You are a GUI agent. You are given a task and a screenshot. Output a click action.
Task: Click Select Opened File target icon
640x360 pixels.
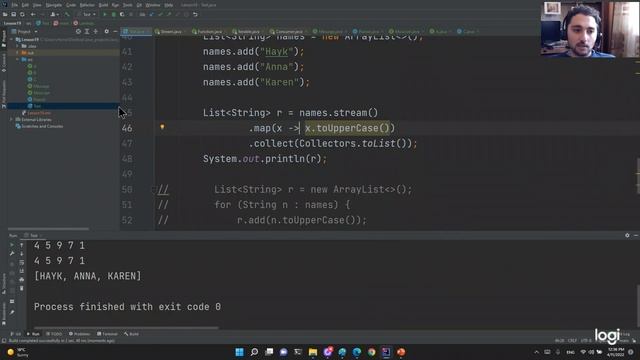point(78,31)
